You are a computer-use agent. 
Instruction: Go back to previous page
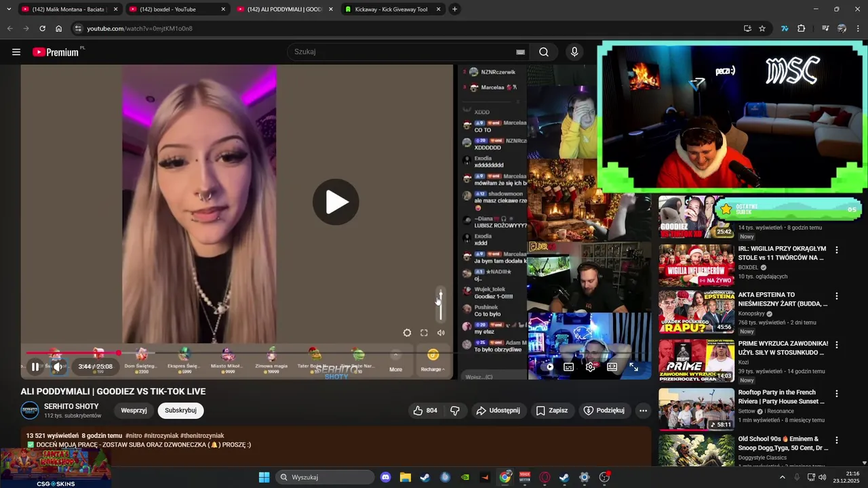click(9, 28)
